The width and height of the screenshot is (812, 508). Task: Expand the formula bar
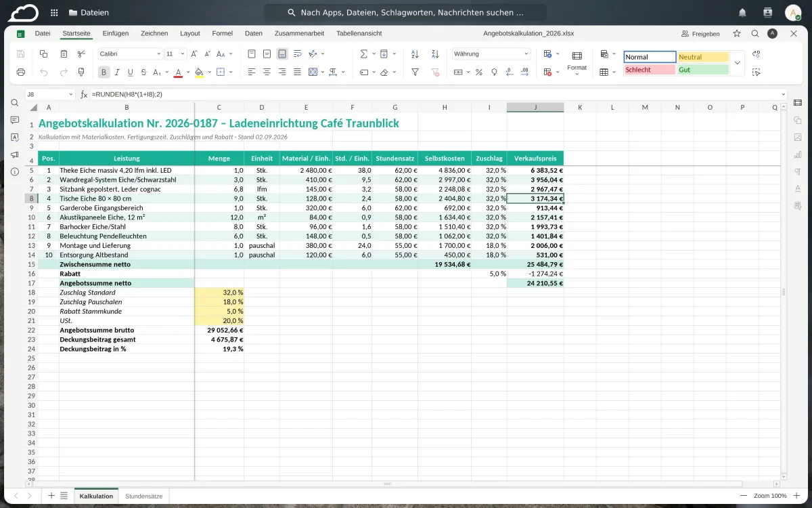click(784, 94)
